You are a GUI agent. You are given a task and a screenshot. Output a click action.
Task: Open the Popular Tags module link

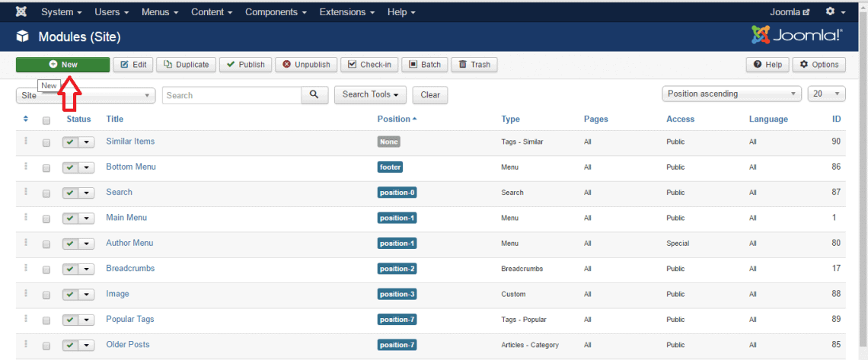(x=130, y=320)
